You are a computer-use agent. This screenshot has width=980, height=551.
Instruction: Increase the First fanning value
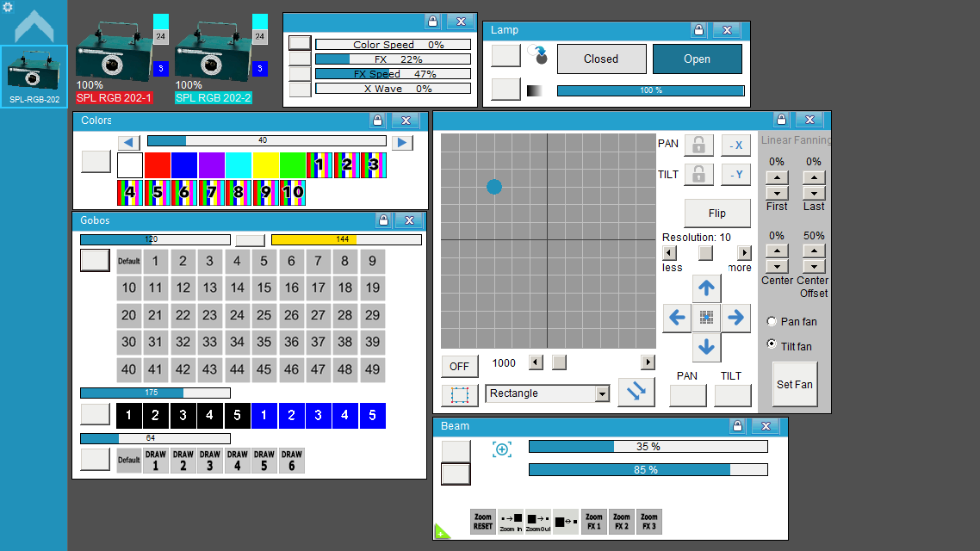click(x=777, y=177)
